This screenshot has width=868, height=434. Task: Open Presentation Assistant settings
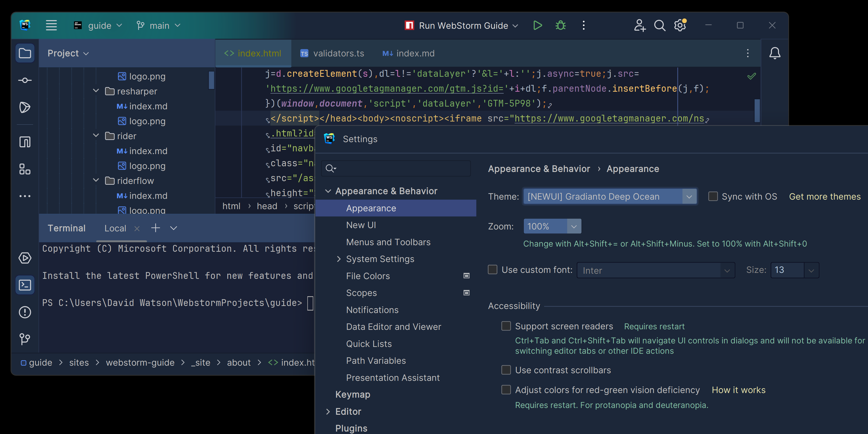(393, 378)
